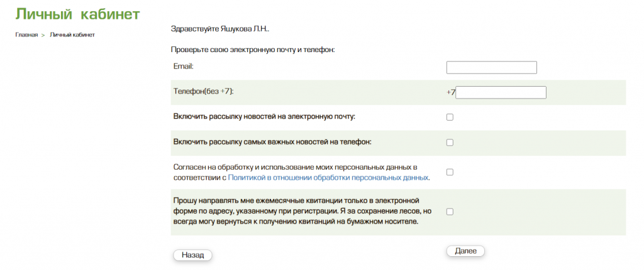Click the Личный кабинет breadcrumb item
The height and width of the screenshot is (270, 644).
[72, 35]
